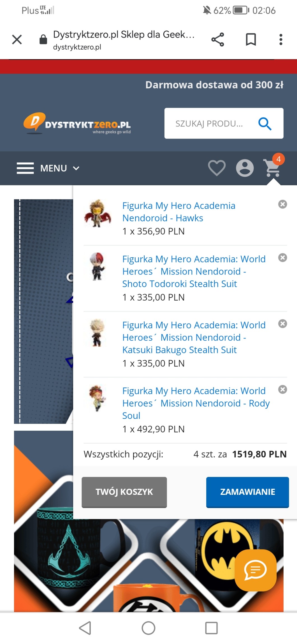Open the browser three-dot menu

point(281,40)
